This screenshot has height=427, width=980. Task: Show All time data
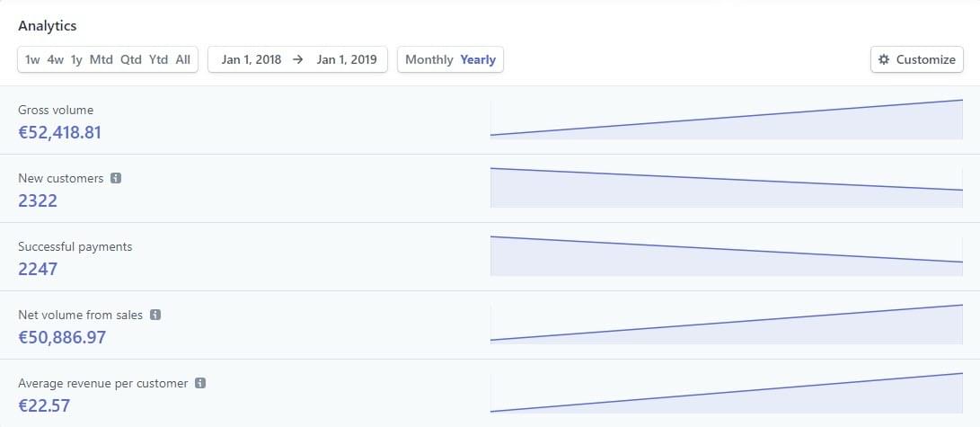coord(183,59)
